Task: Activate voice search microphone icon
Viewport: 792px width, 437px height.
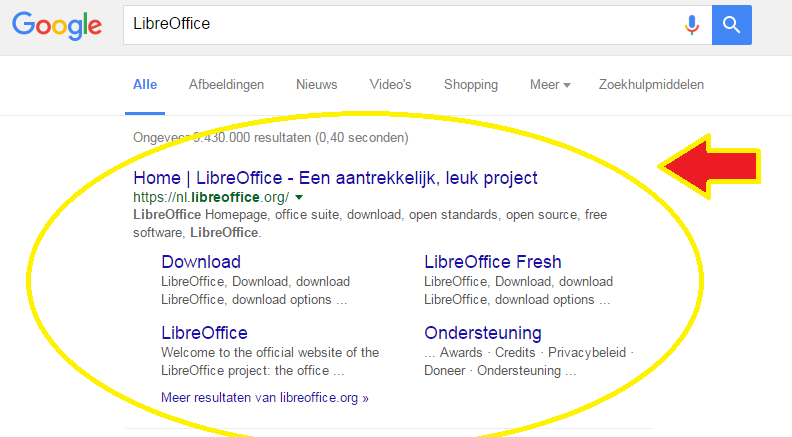Action: click(691, 25)
